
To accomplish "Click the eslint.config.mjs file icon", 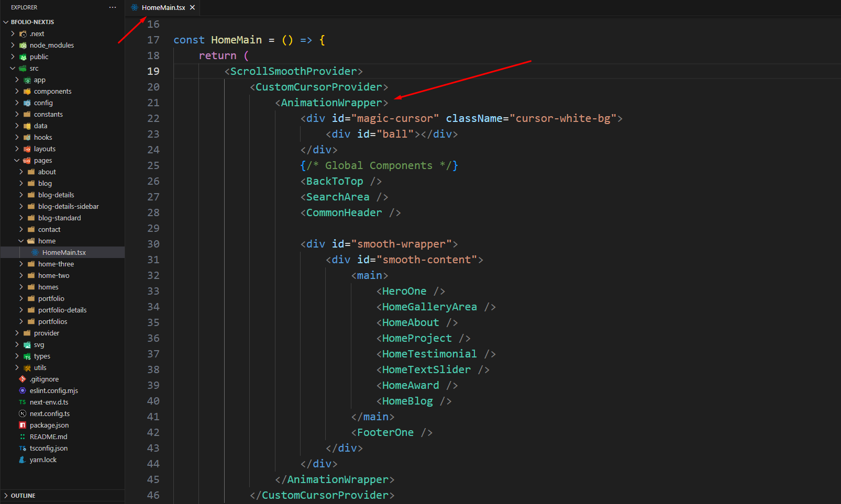I will pyautogui.click(x=23, y=390).
